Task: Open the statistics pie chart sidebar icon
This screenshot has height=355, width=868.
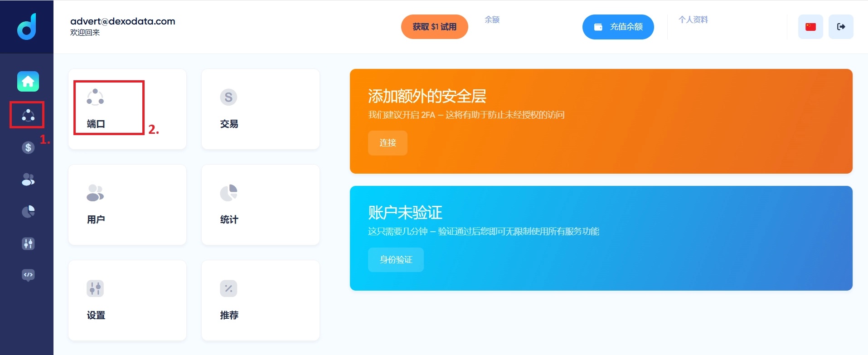Action: point(28,212)
